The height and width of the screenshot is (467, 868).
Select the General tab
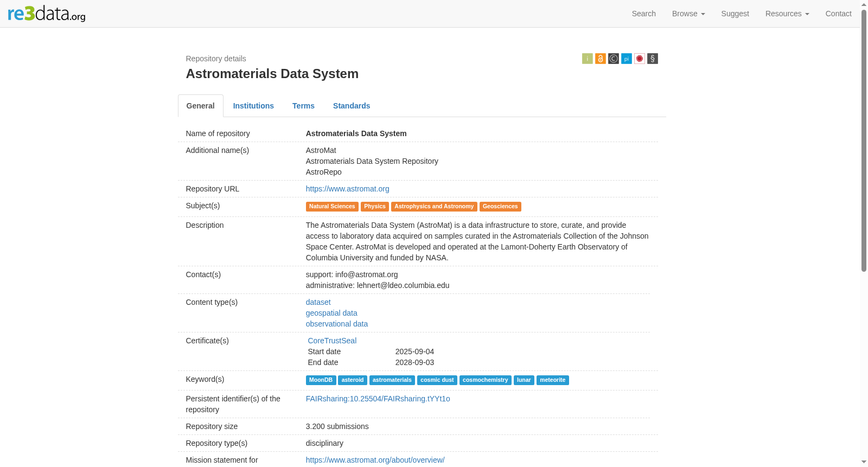201,106
